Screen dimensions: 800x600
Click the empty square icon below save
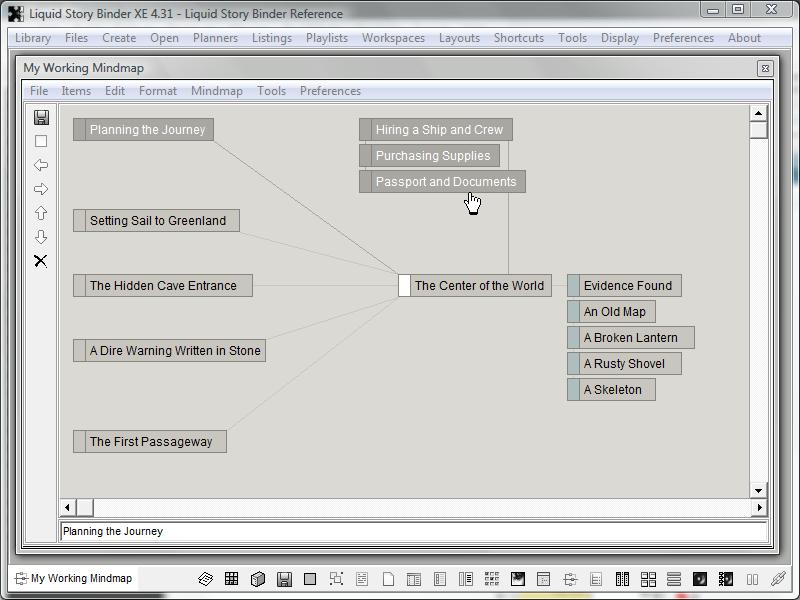(x=41, y=141)
